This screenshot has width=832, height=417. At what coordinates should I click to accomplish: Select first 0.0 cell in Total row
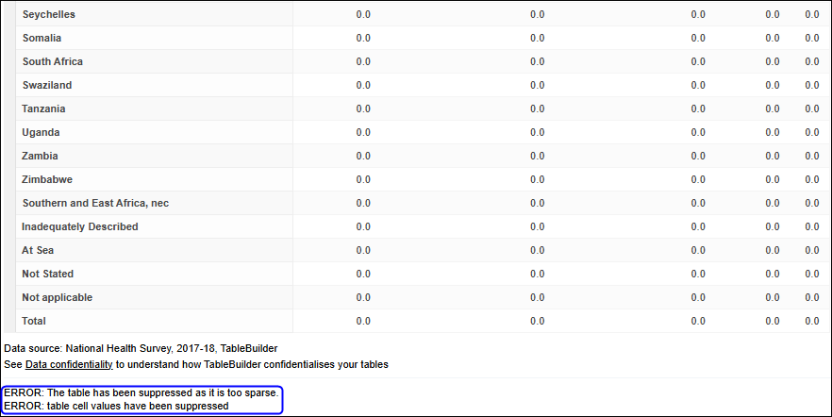coord(363,321)
